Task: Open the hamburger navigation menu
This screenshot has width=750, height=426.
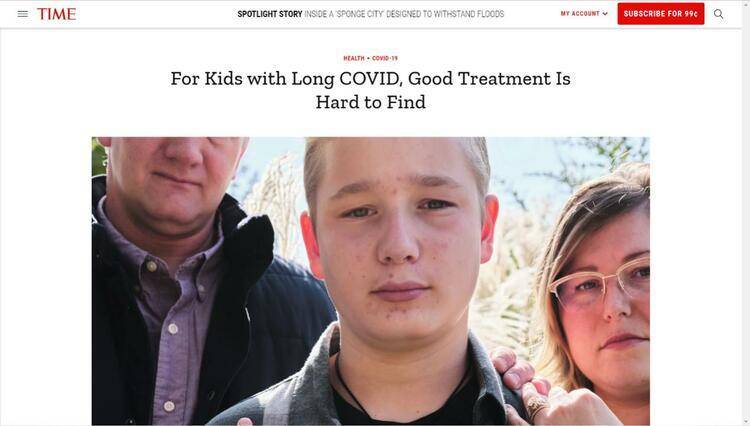Action: click(22, 14)
